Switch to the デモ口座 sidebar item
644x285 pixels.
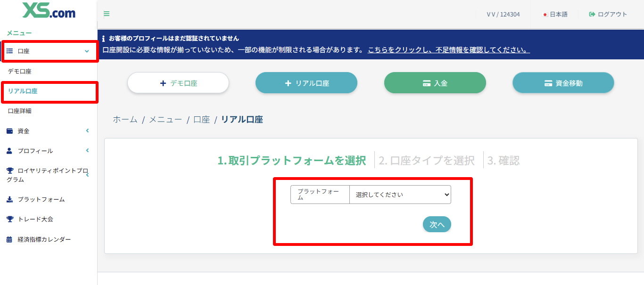19,71
